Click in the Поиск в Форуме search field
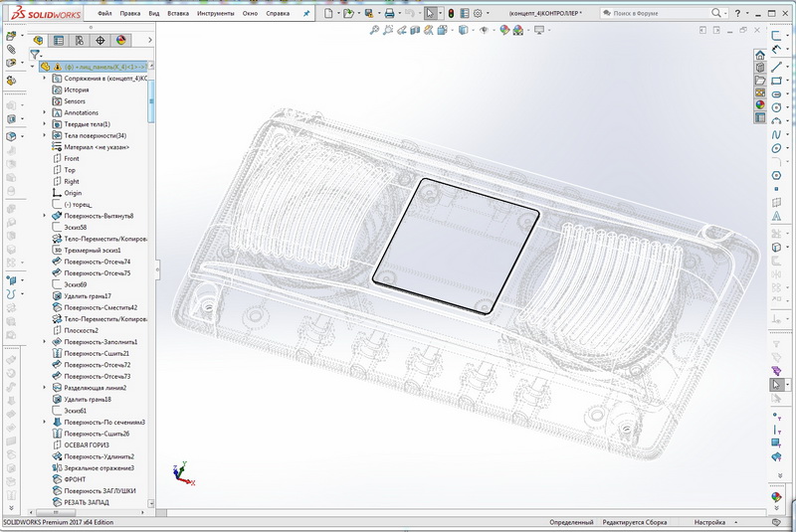This screenshot has width=796, height=532. click(655, 13)
